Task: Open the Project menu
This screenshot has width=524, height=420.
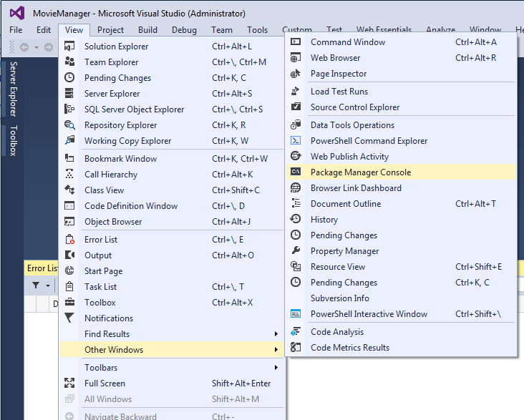Action: click(x=110, y=30)
